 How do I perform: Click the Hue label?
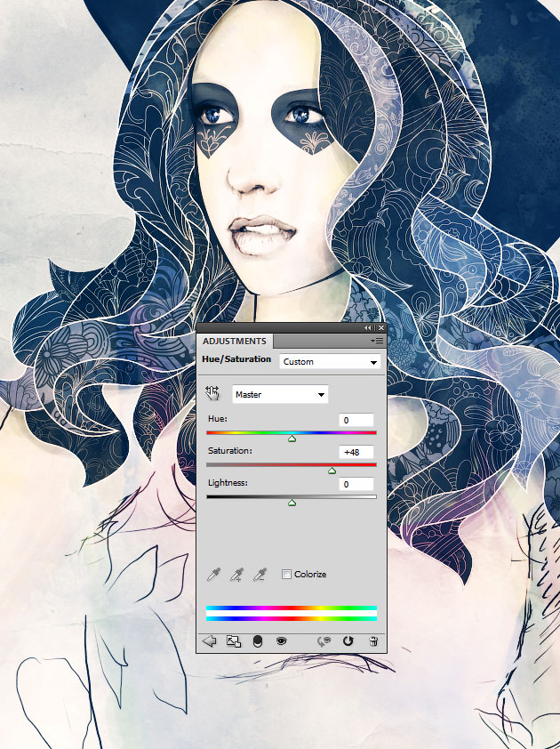coord(218,418)
